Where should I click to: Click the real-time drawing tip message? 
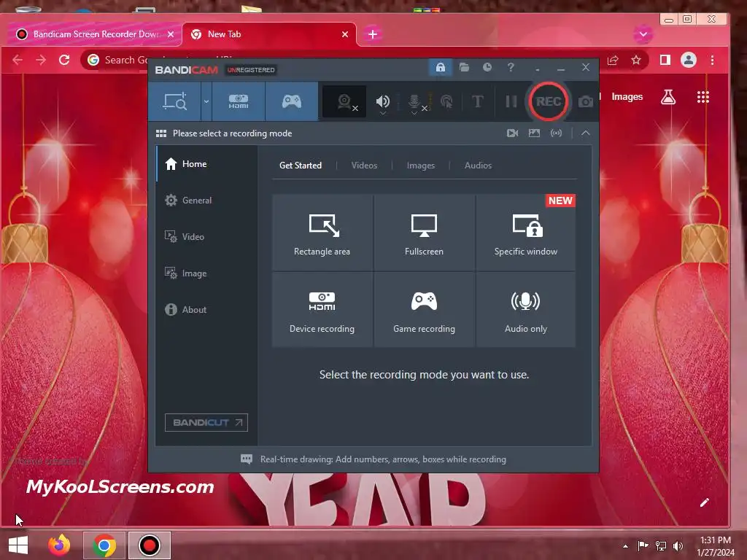coord(373,459)
